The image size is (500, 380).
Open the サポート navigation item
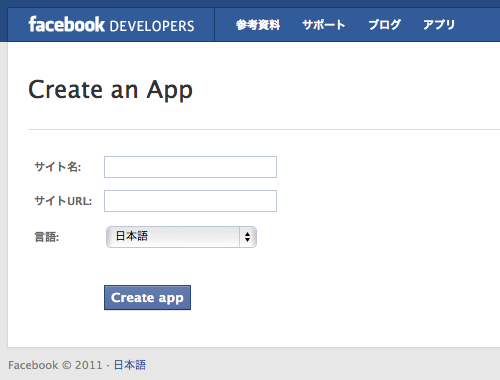[324, 25]
